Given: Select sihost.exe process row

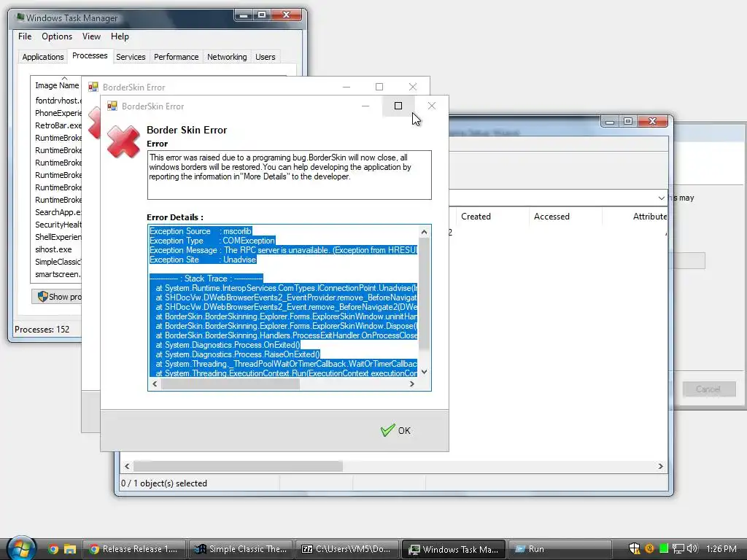Looking at the screenshot, I should (53, 249).
